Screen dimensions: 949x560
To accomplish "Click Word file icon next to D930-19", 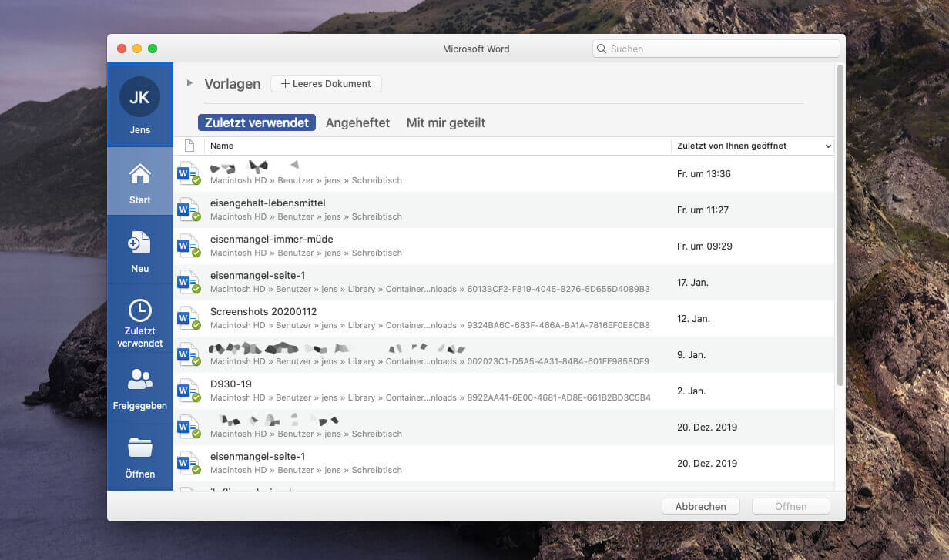I will [188, 391].
